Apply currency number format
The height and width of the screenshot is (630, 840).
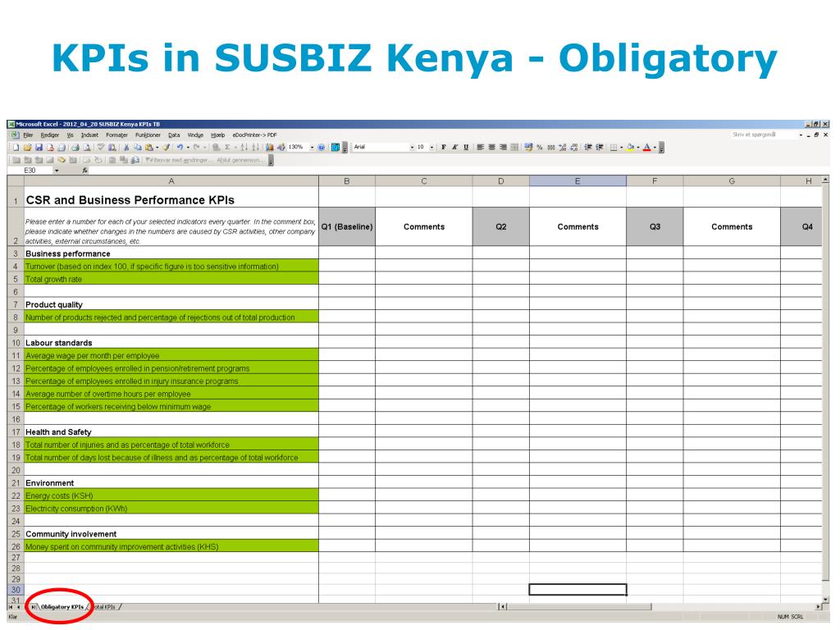[528, 147]
